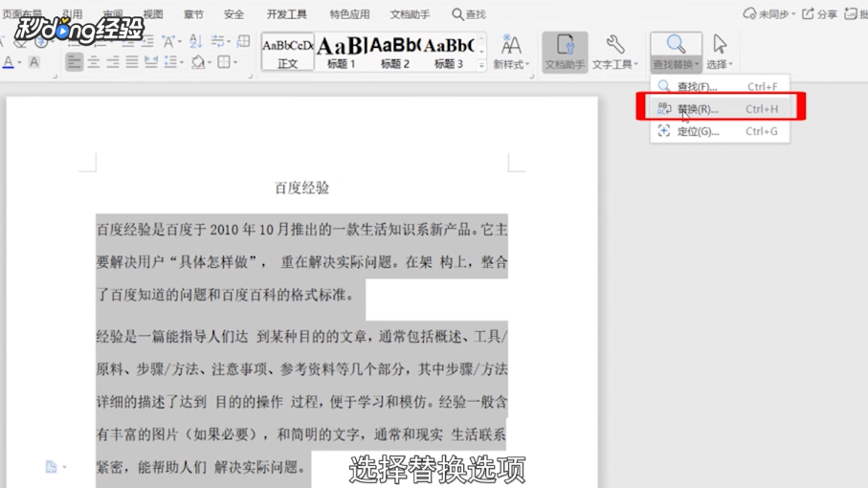The height and width of the screenshot is (488, 868).
Task: Switch to the 文档助手 ribbon tab
Action: (x=410, y=14)
